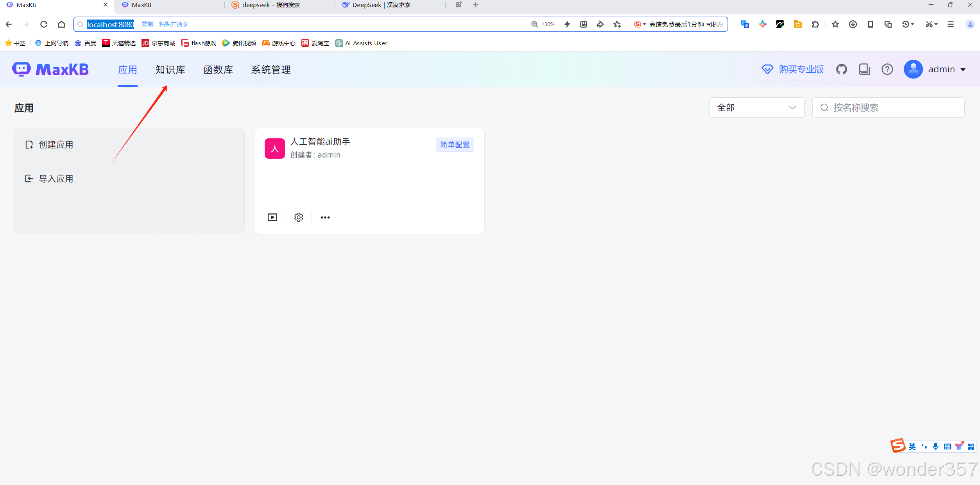The height and width of the screenshot is (485, 980).
Task: Open settings gear on the 人工智能ai助手 card
Action: (x=298, y=217)
